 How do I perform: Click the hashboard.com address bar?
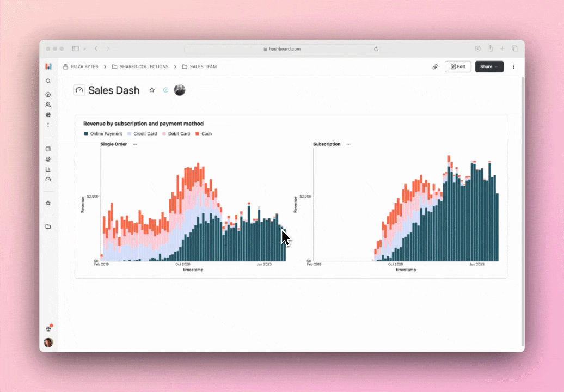tap(283, 48)
